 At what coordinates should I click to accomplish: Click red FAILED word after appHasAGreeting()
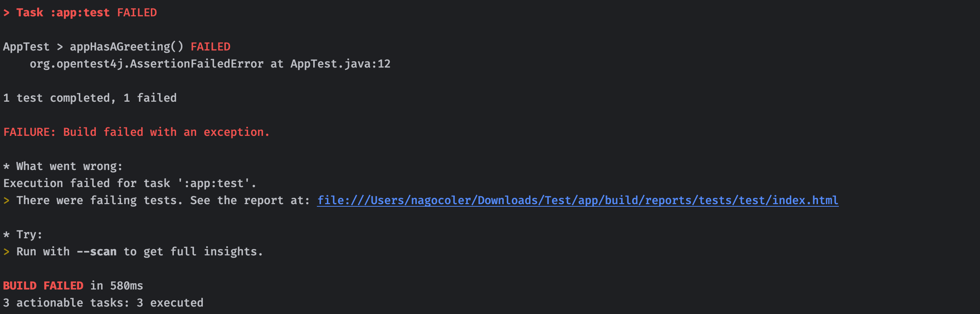210,47
